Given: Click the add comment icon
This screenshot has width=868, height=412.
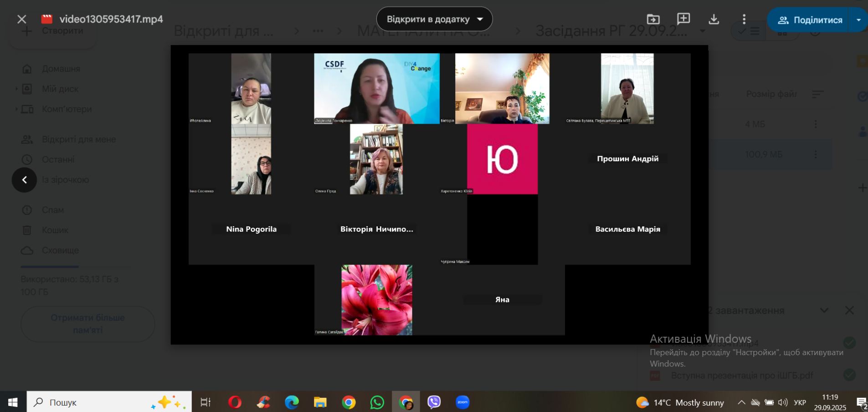Looking at the screenshot, I should 683,19.
